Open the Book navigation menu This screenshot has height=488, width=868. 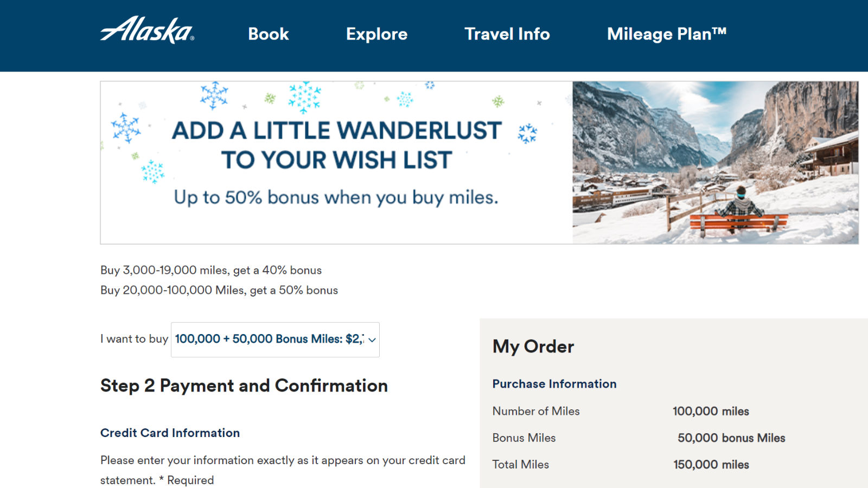click(x=268, y=34)
